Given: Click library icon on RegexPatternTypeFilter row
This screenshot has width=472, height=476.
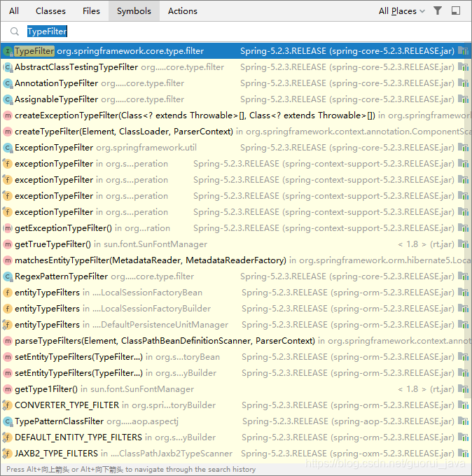Looking at the screenshot, I should tap(463, 276).
